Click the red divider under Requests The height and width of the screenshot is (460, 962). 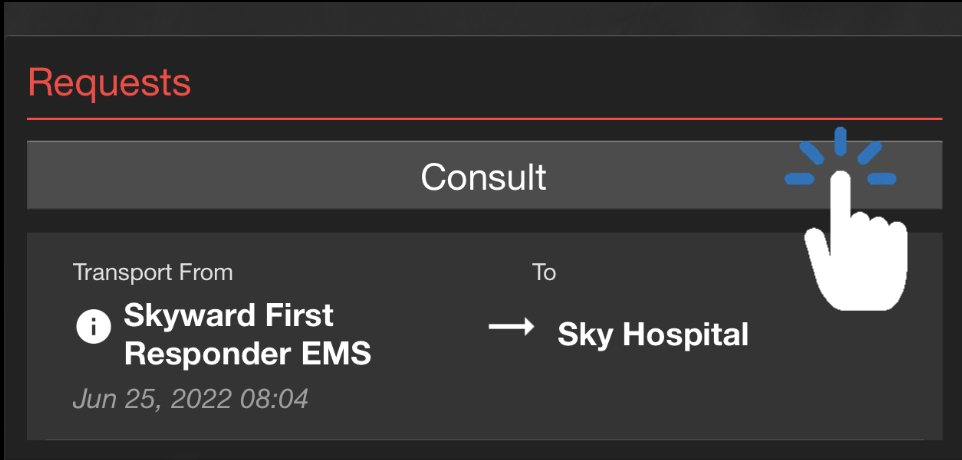(x=484, y=118)
